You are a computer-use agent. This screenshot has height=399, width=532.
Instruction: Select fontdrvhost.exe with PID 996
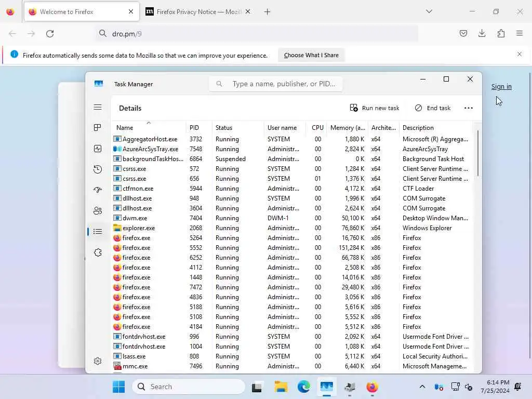click(x=292, y=337)
